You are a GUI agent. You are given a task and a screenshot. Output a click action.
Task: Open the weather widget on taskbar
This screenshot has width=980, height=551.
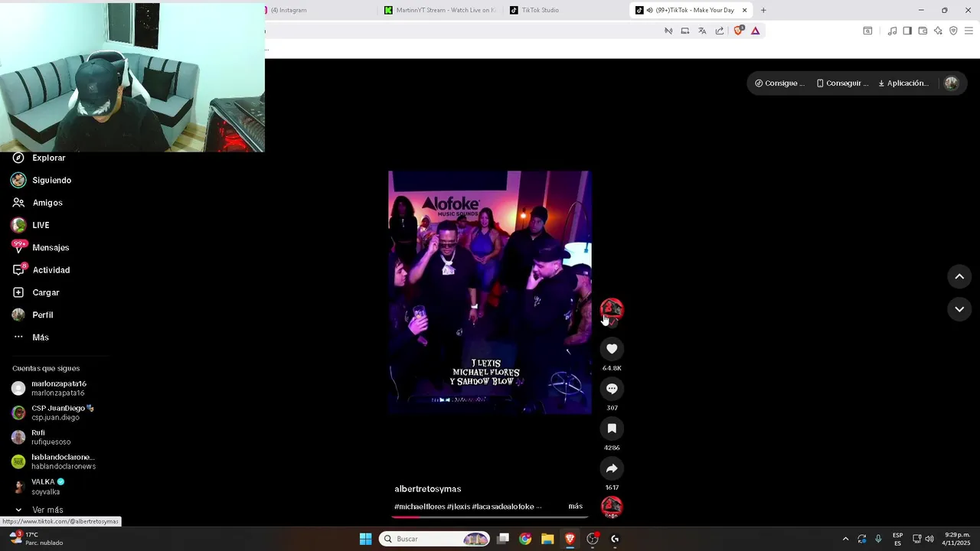(x=37, y=539)
